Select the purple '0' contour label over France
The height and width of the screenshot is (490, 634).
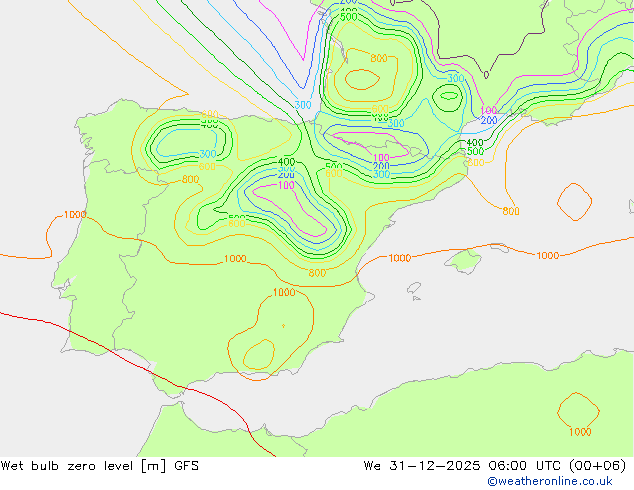pos(486,75)
